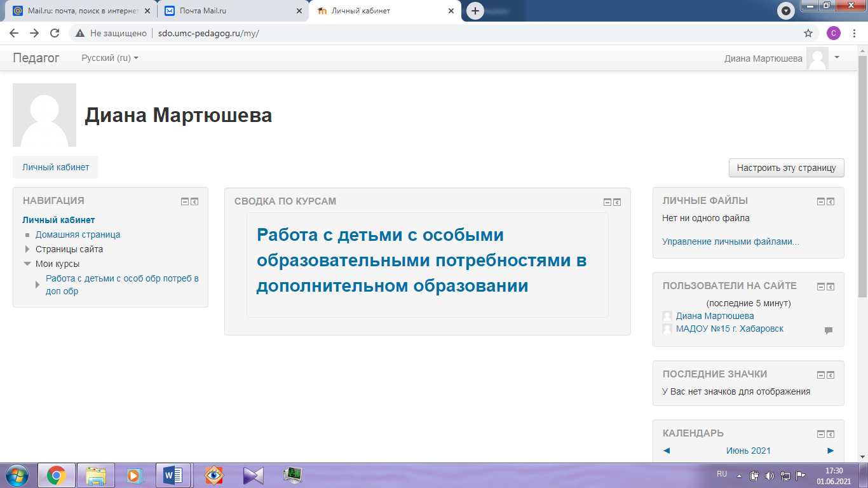Viewport: 868px width, 488px height.
Task: Open user menu arrow beside profile picture
Action: coord(837,57)
